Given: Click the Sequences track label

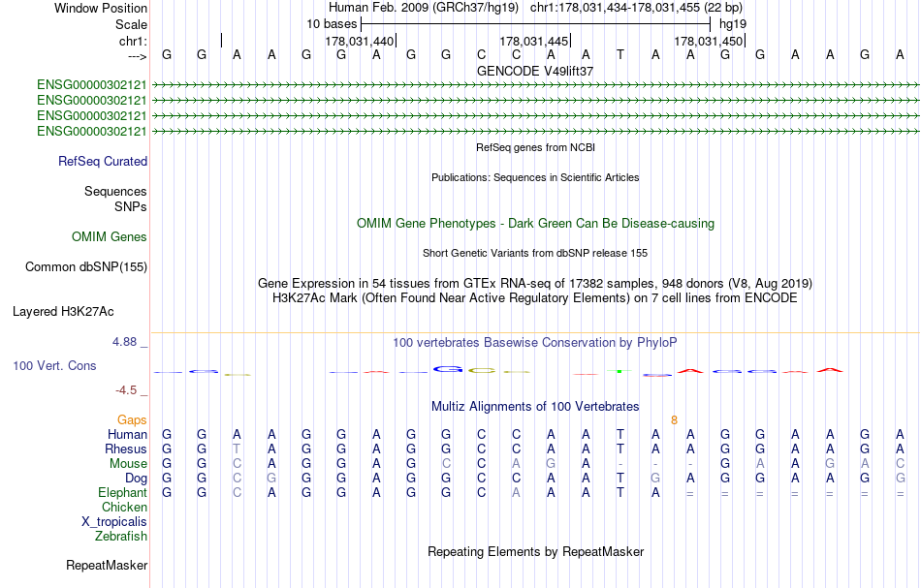Looking at the screenshot, I should coord(115,191).
